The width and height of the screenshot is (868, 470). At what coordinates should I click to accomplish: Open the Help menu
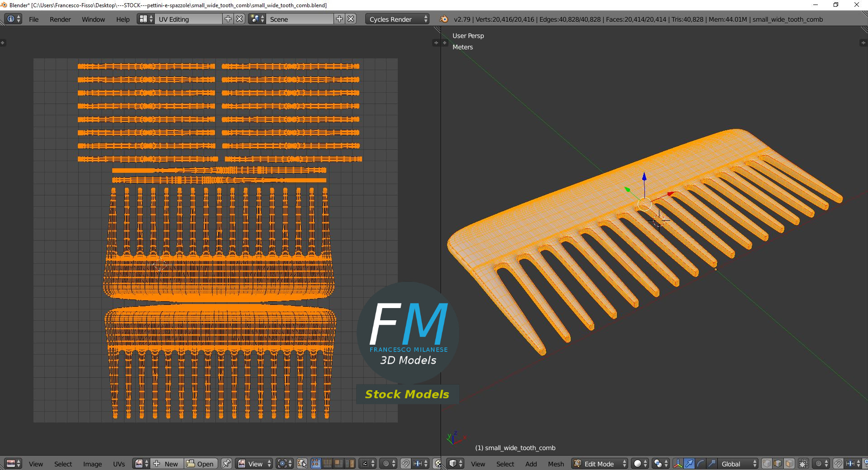123,19
